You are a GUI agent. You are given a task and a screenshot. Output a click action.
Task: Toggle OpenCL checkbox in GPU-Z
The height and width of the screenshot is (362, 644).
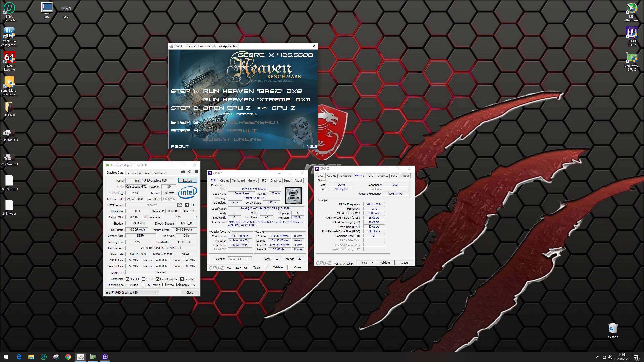coord(128,279)
